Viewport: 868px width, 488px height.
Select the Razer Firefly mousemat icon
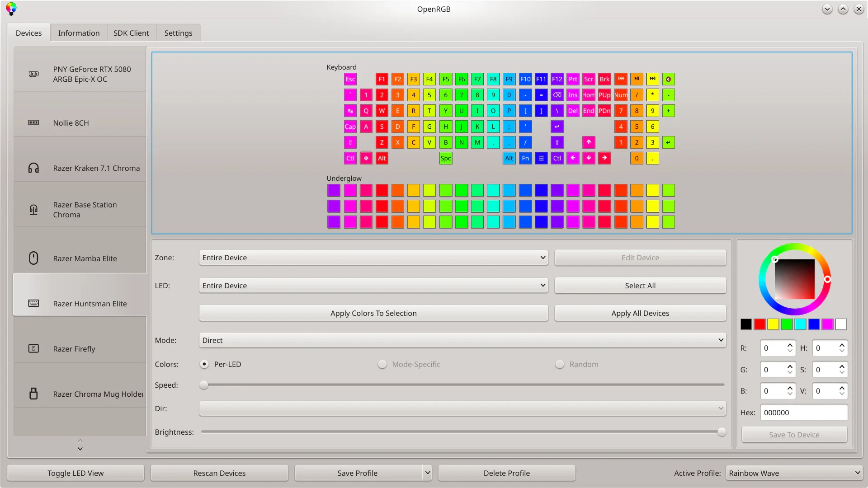(x=33, y=348)
